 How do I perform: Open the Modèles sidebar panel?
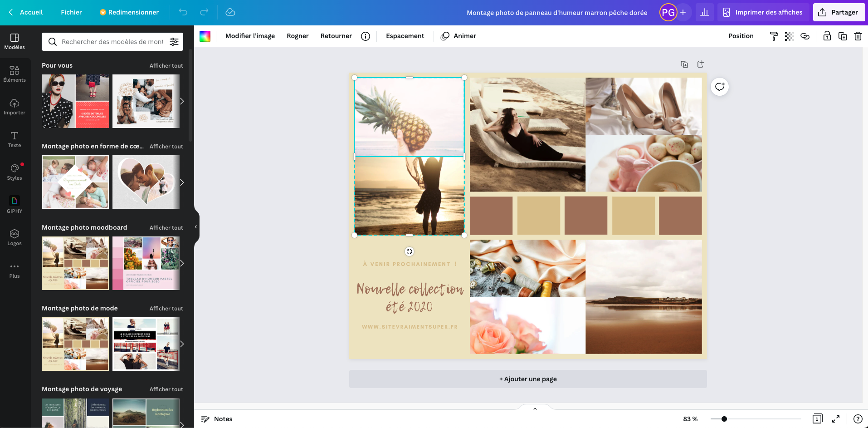(15, 41)
